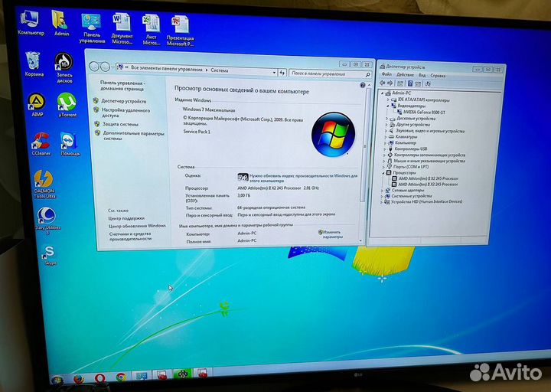The width and height of the screenshot is (551, 392).
Task: Click Back arrow in Device Manager toolbar
Action: click(383, 83)
